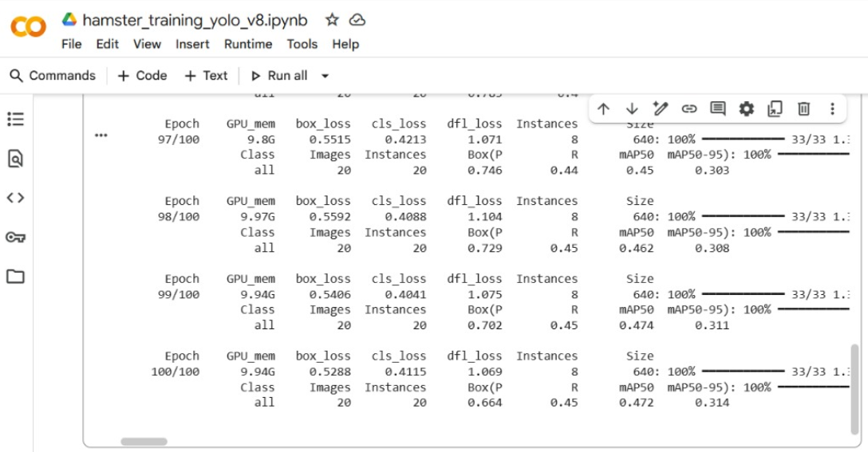The height and width of the screenshot is (452, 868).
Task: Open output options ellipsis beside Epoch 97
Action: (x=101, y=136)
